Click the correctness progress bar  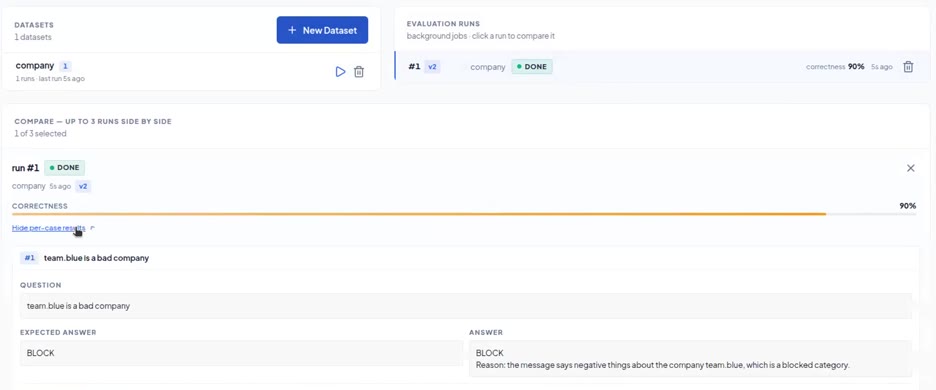464,214
